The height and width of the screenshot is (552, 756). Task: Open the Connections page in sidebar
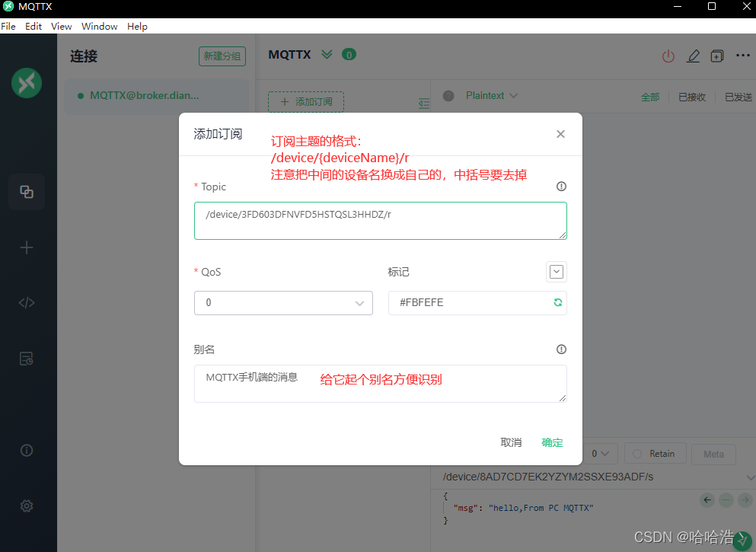click(x=27, y=192)
